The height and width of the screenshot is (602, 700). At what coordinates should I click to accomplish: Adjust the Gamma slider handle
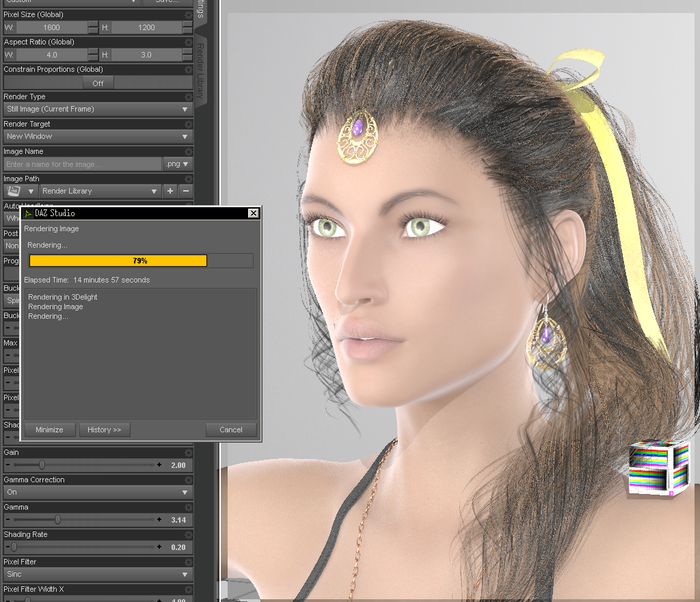[x=57, y=519]
